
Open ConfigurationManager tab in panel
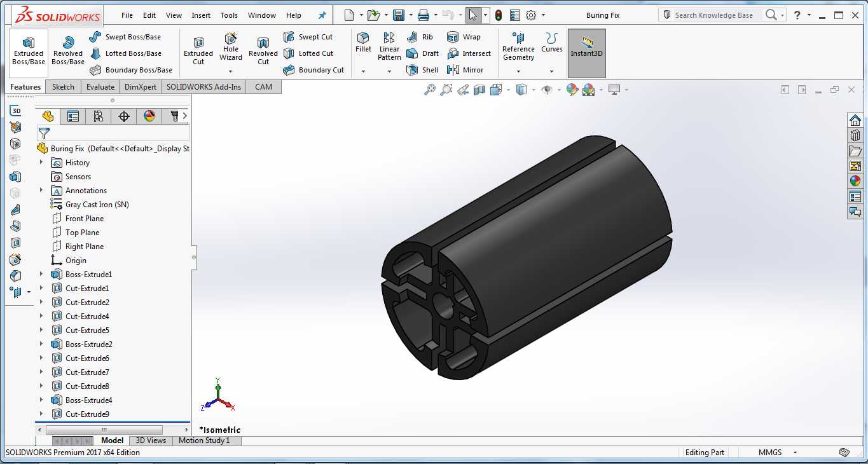coord(99,116)
